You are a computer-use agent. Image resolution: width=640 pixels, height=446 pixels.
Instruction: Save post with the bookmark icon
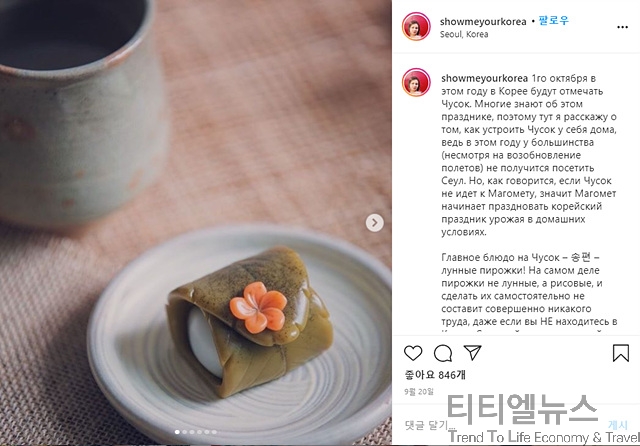click(x=621, y=353)
